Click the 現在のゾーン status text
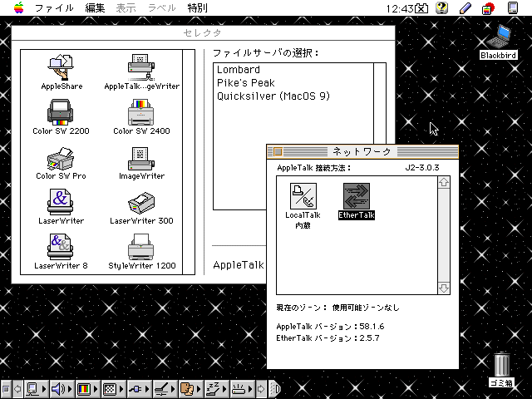Image resolution: width=532 pixels, height=399 pixels. click(338, 308)
